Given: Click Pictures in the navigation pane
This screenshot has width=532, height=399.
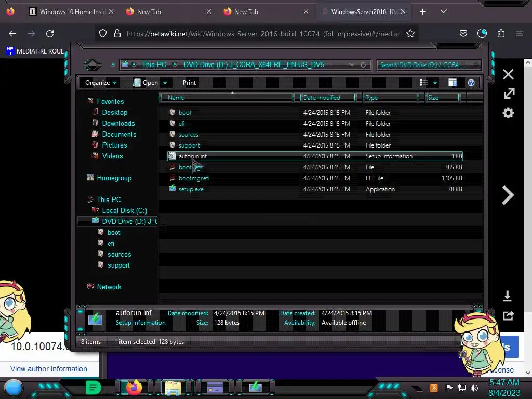Looking at the screenshot, I should coord(114,145).
